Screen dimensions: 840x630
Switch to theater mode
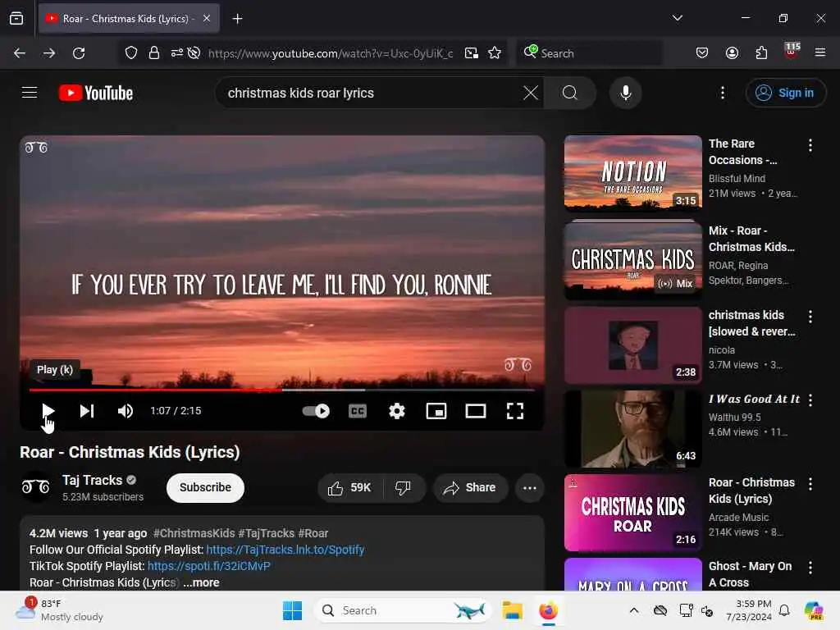tap(476, 411)
